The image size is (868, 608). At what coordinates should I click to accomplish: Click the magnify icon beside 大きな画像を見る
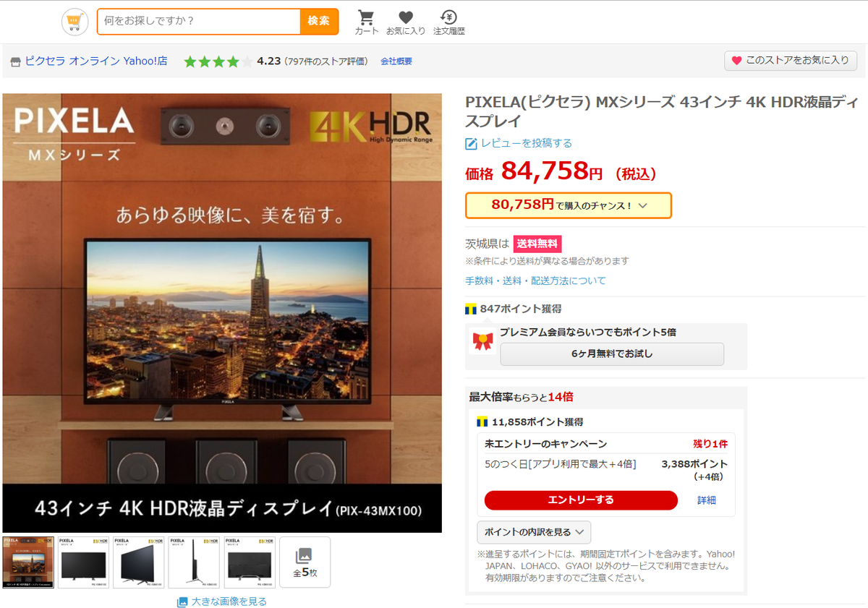point(182,601)
